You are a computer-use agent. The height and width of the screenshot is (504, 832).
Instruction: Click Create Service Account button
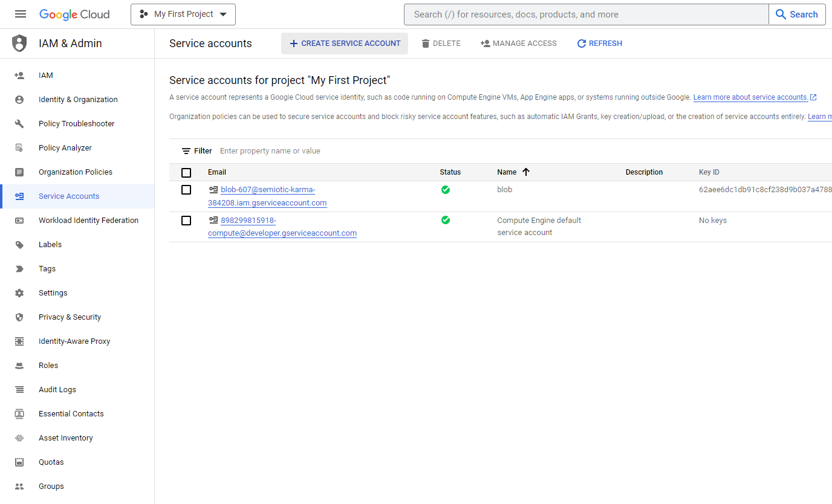(345, 44)
